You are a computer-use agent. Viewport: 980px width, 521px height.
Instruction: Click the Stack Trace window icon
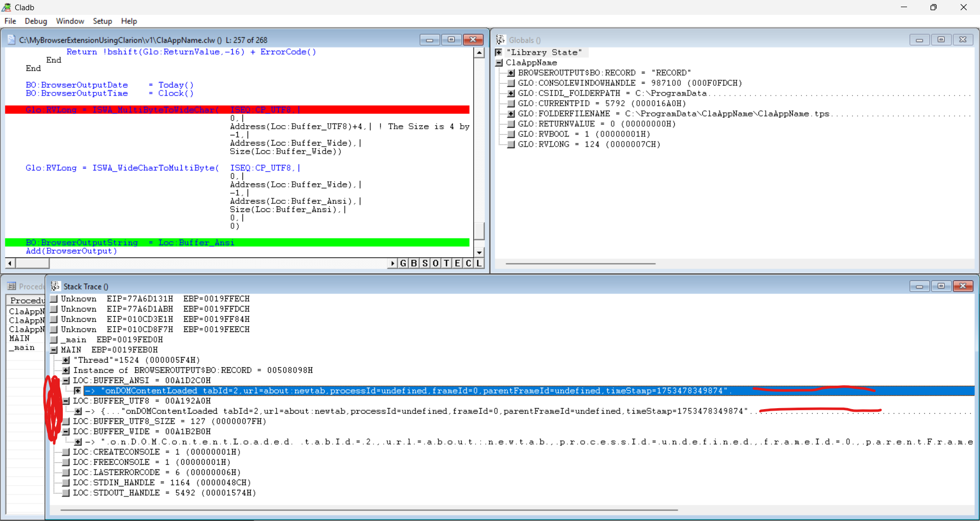pyautogui.click(x=56, y=286)
